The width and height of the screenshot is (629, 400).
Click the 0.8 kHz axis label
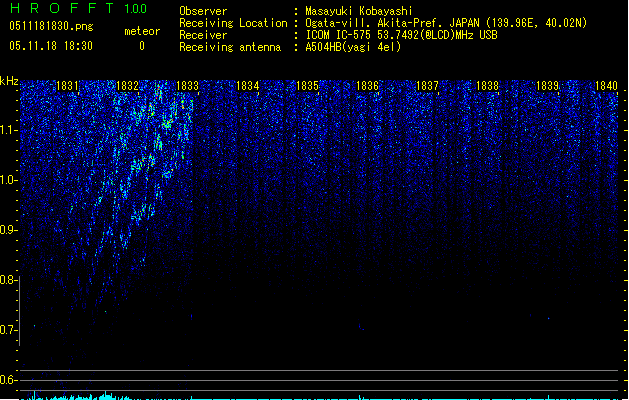(8, 280)
